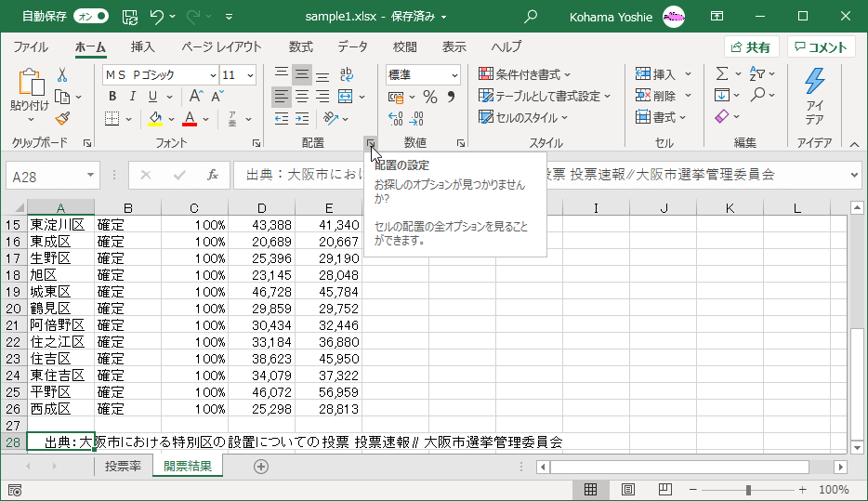The height and width of the screenshot is (501, 868).
Task: Open the font size dropdown
Action: click(x=250, y=75)
